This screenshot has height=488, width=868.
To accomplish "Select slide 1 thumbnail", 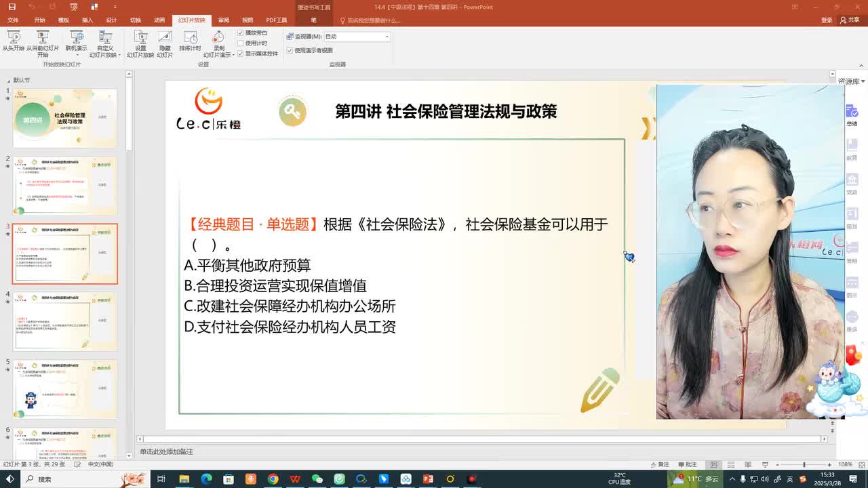I will point(64,117).
